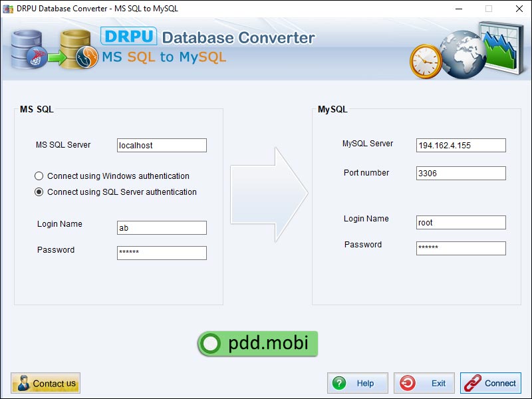The width and height of the screenshot is (532, 399).
Task: Click the red Exit icon
Action: pos(408,382)
